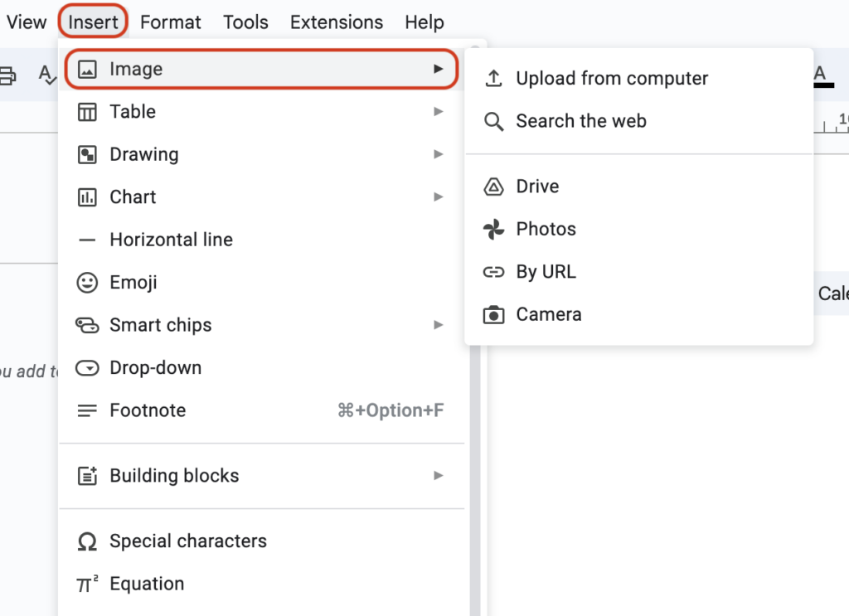Image resolution: width=849 pixels, height=616 pixels.
Task: Open the Emoji picker icon
Action: click(88, 282)
